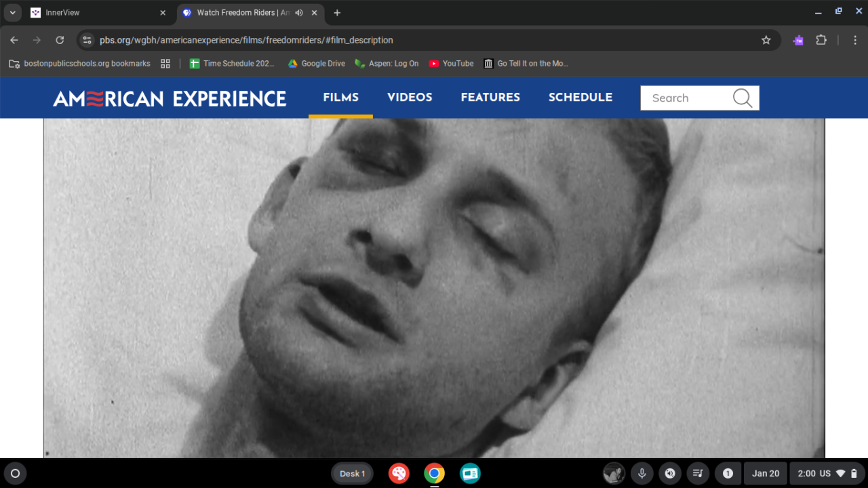Click the Freedom Riders video frame
The width and height of the screenshot is (868, 488).
coord(434,288)
